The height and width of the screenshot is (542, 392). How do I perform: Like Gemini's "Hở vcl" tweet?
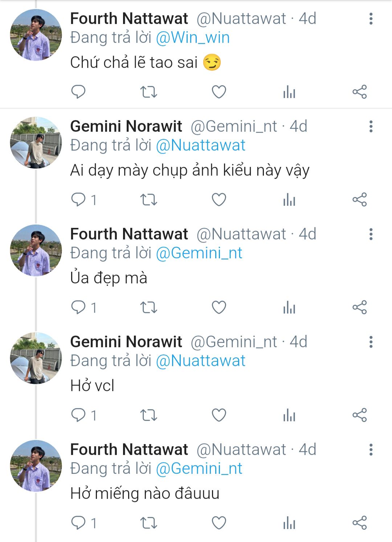(x=219, y=415)
